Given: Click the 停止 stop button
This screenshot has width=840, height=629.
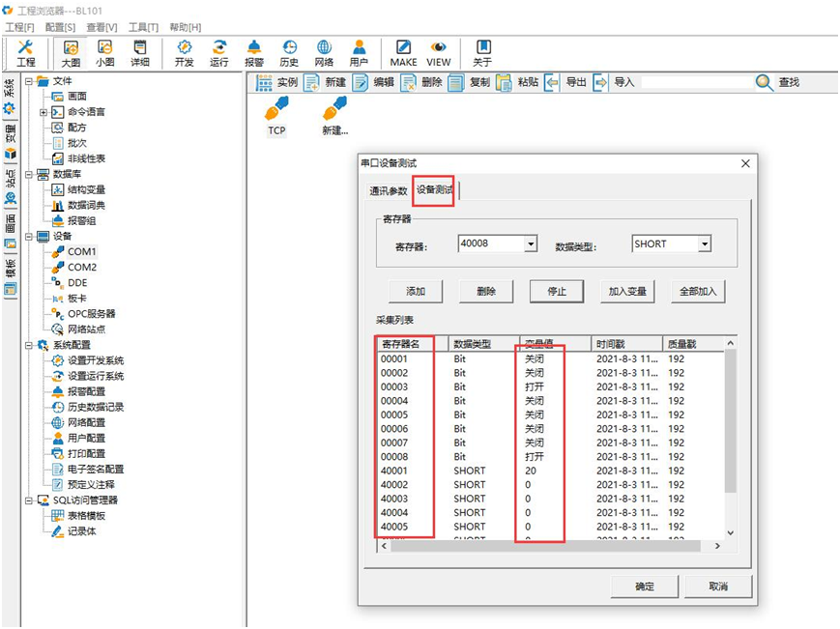Looking at the screenshot, I should tap(557, 292).
